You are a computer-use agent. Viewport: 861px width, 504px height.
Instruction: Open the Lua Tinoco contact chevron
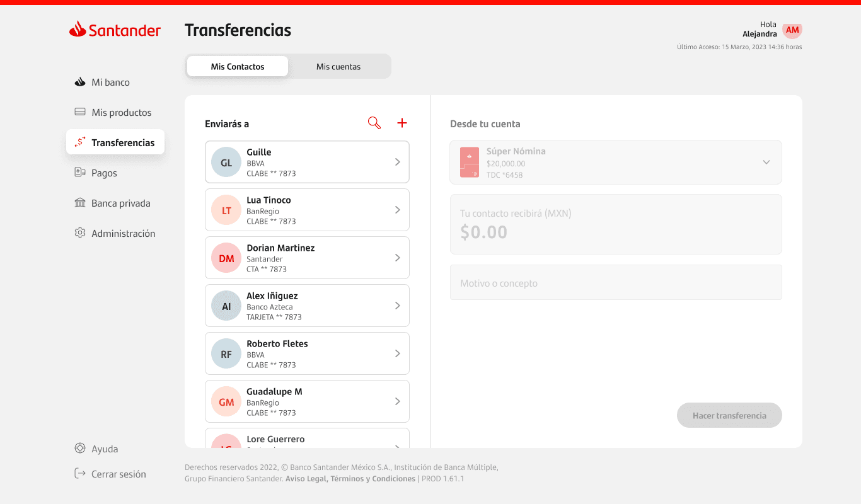pyautogui.click(x=398, y=210)
